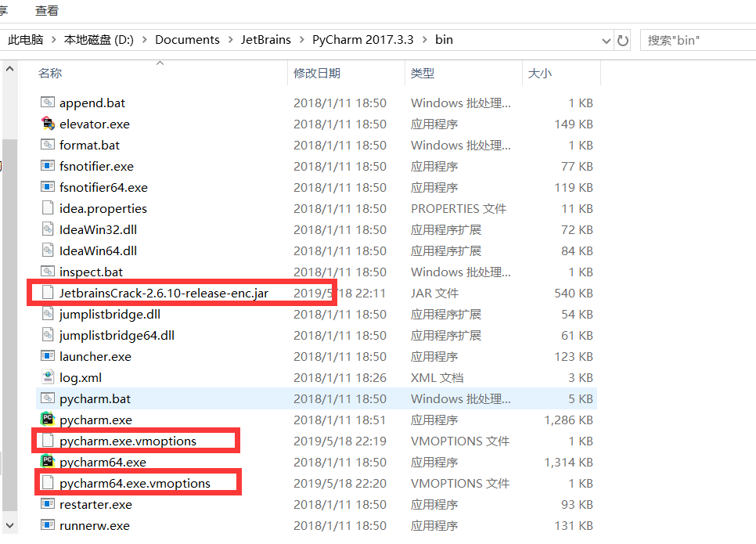Click the navigation pane scrollbar thumb
This screenshot has width=756, height=544.
(9, 325)
